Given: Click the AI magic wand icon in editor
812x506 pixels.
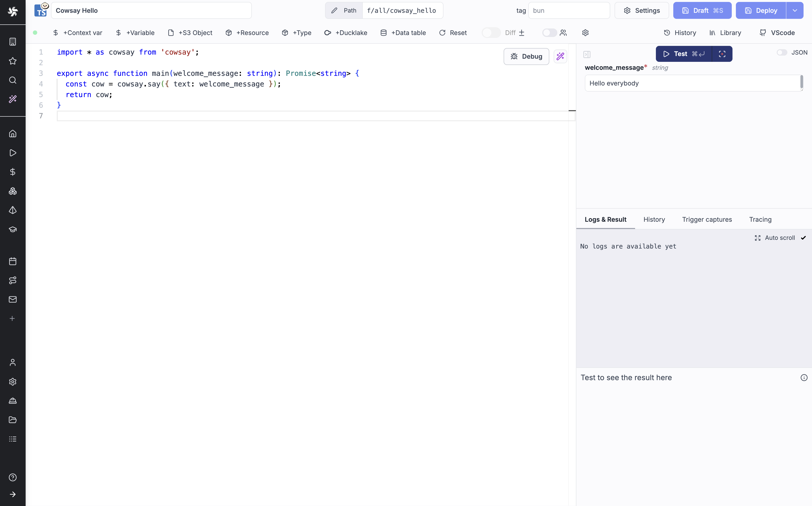Looking at the screenshot, I should (x=560, y=56).
